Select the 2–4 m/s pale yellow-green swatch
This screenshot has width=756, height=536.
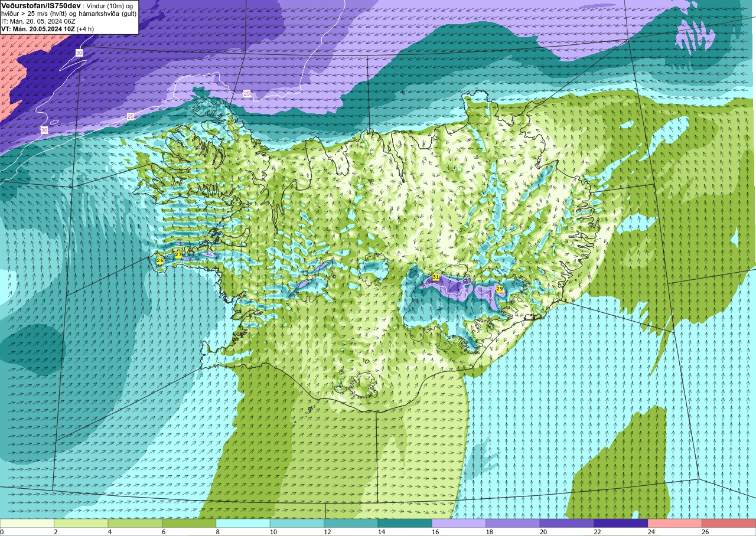81,523
